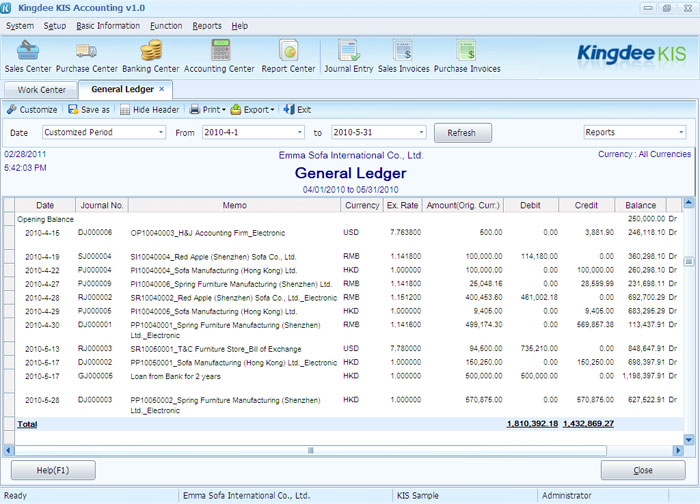Expand the Reports dropdown
The image size is (700, 504).
point(681,132)
